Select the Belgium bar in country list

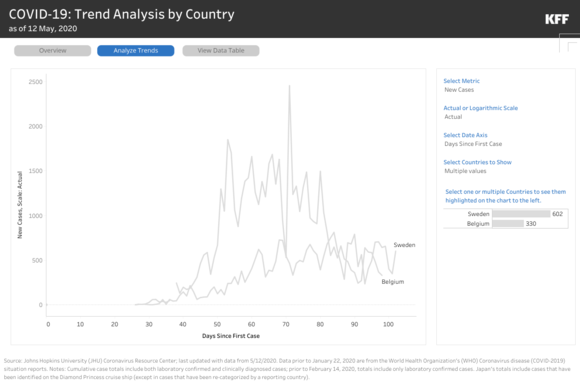[x=508, y=223]
